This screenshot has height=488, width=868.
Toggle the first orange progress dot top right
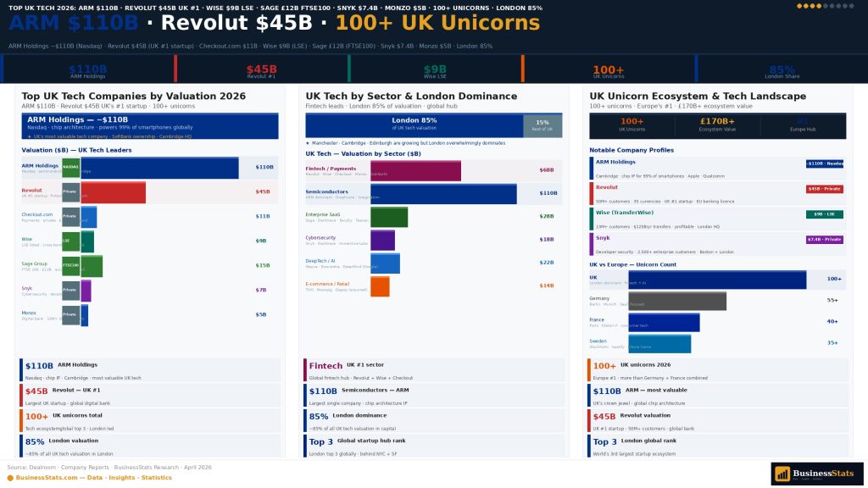click(799, 6)
